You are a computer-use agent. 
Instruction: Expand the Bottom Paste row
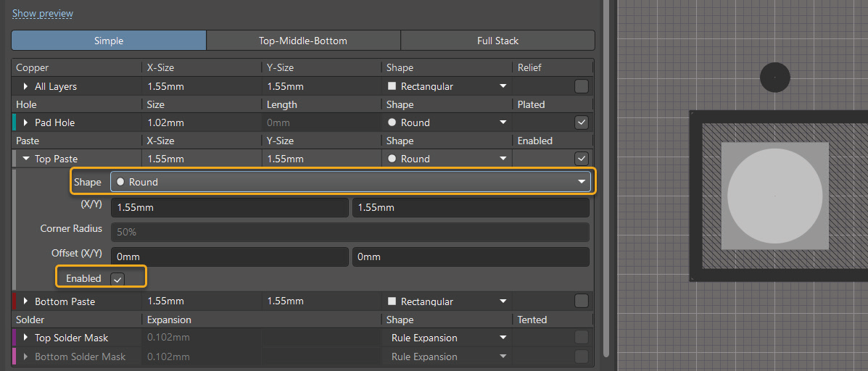26,301
